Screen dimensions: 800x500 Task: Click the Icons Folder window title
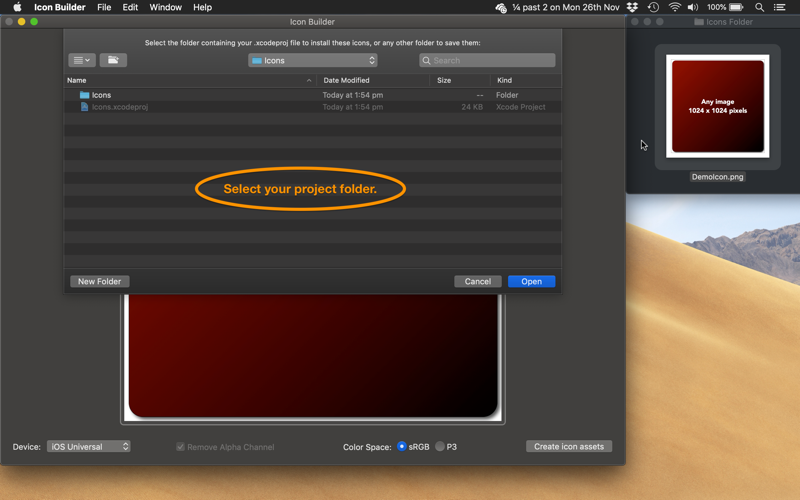pyautogui.click(x=729, y=22)
